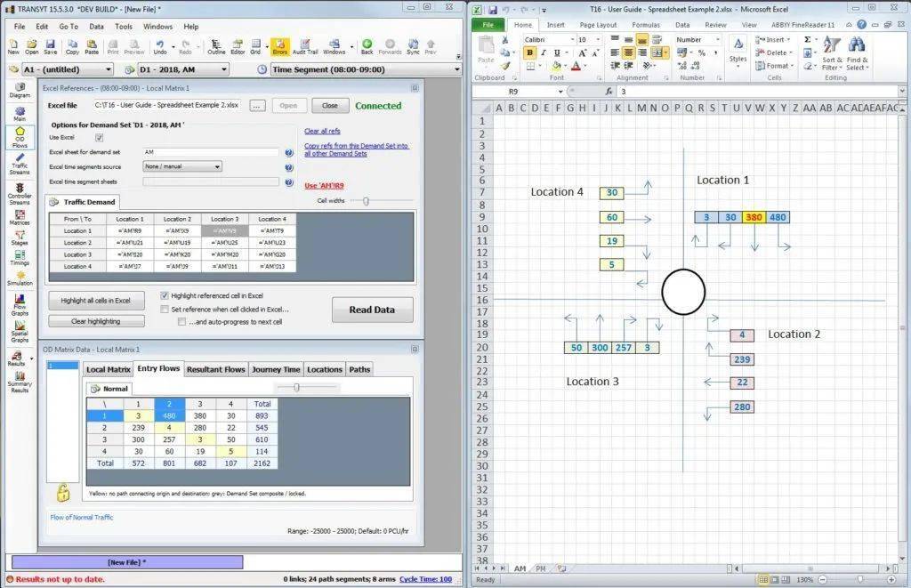Open the Simulation sidebar icon
Screen dimensions: 911x588
20,275
